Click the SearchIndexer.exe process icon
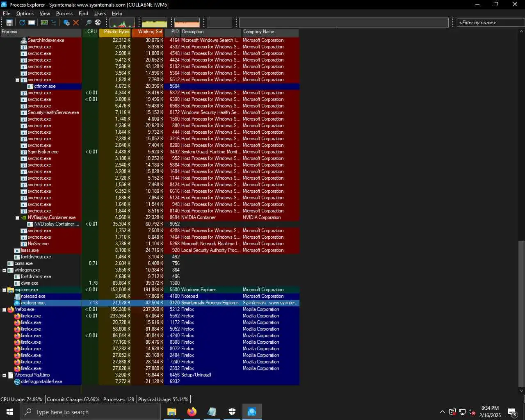Viewport: 525px width, 420px height. 24,40
